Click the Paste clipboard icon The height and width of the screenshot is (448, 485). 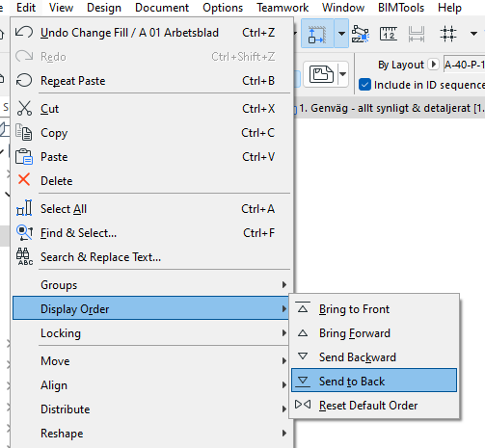[x=24, y=157]
